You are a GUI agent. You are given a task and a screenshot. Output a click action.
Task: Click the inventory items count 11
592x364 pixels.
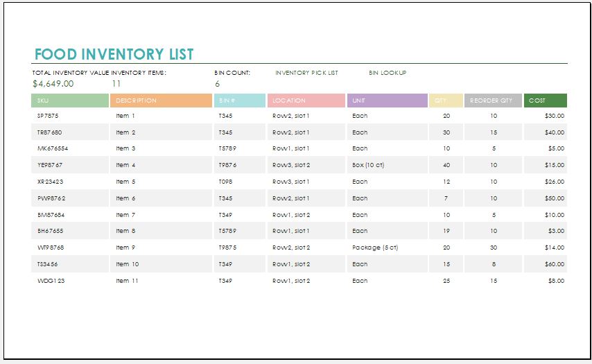[x=116, y=84]
